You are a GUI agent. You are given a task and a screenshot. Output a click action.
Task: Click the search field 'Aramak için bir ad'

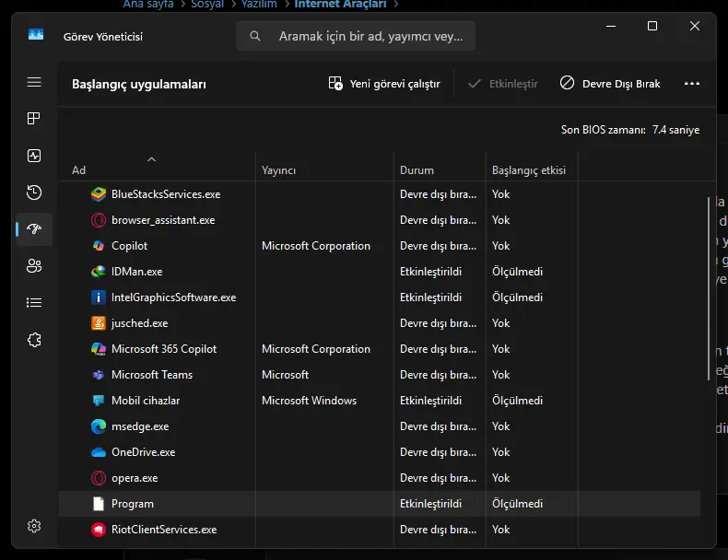(356, 36)
